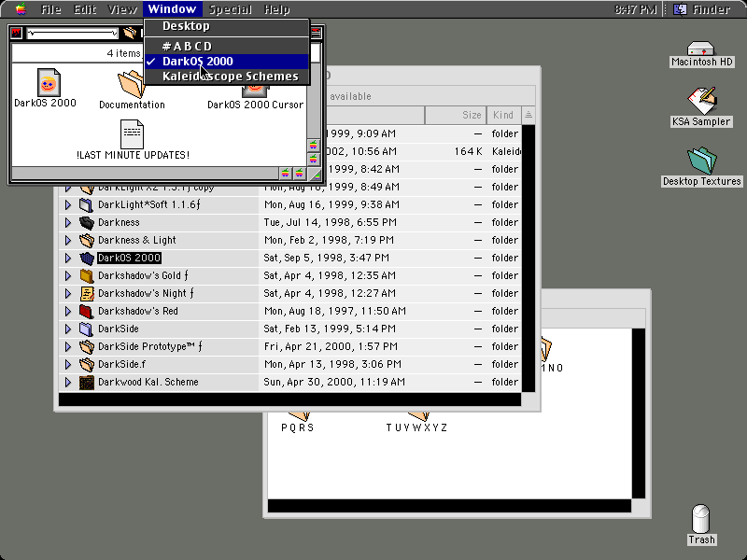This screenshot has width=747, height=560.
Task: Select the Macintosh HD drive icon
Action: point(701,49)
